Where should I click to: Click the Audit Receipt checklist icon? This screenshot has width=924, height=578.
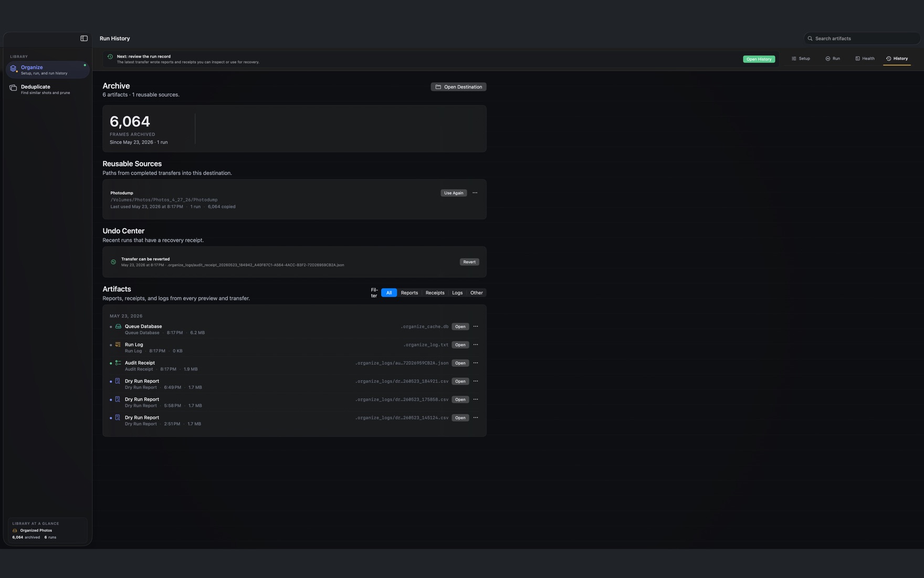[x=118, y=363]
